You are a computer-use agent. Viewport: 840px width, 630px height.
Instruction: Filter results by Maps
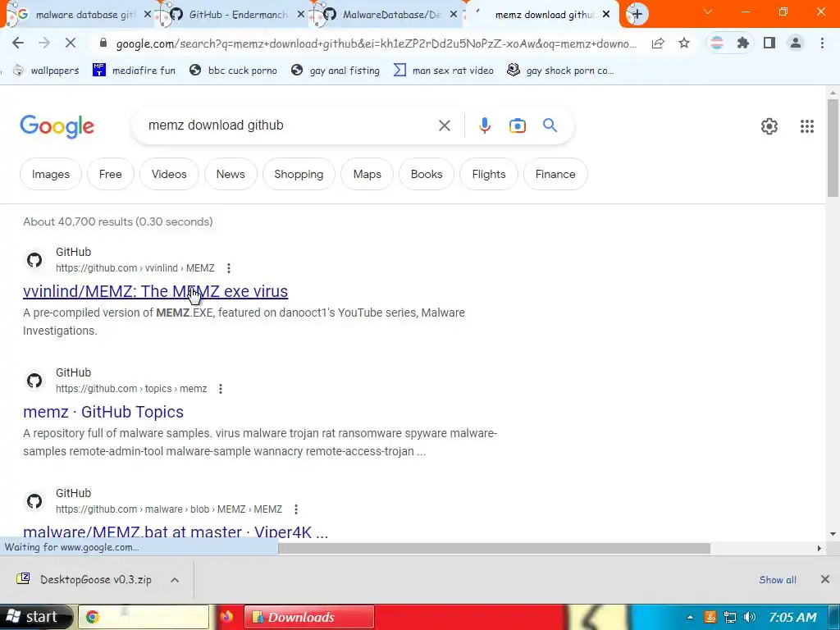tap(367, 174)
